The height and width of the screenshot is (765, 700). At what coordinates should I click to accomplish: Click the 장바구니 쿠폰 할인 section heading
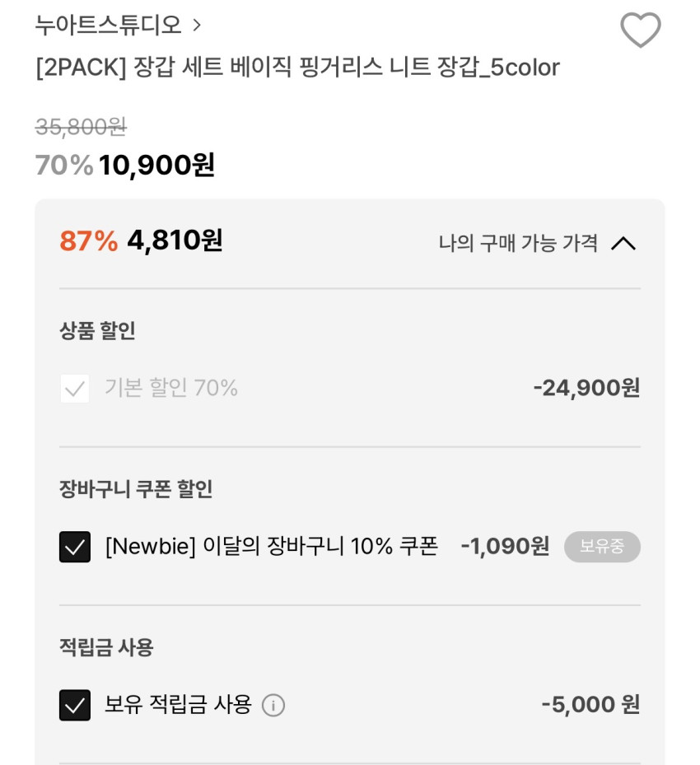[136, 489]
